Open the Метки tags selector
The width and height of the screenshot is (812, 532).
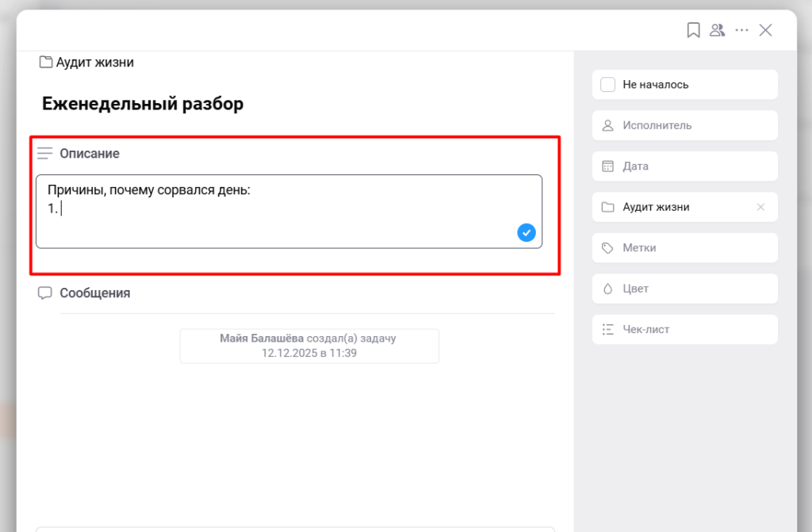(x=684, y=248)
